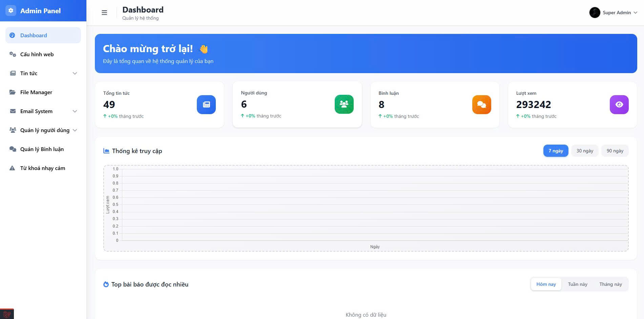Switch chart range to 90 ngày
Screen dimensions: 644x319
click(615, 151)
